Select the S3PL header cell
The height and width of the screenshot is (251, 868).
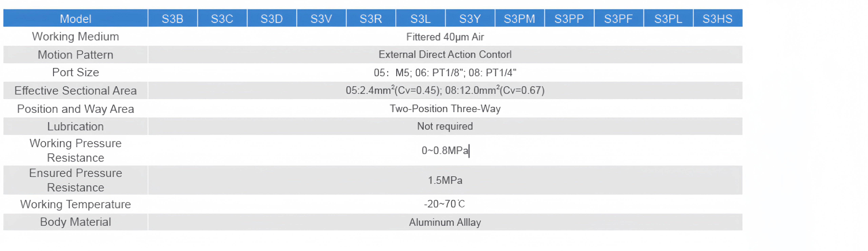668,18
